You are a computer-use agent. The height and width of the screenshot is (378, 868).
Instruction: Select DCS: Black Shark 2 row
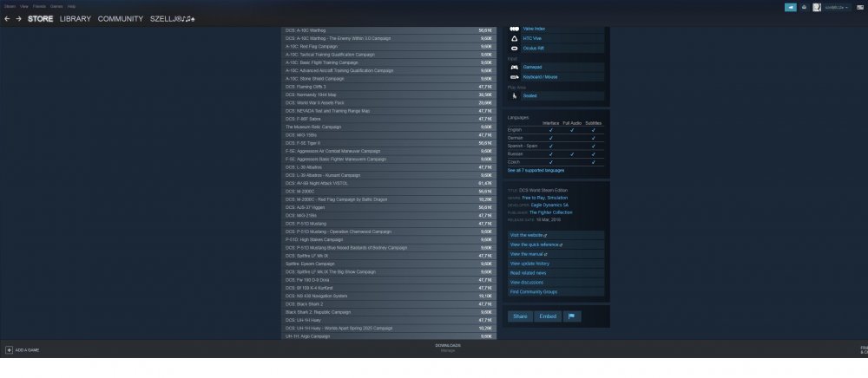pos(389,304)
